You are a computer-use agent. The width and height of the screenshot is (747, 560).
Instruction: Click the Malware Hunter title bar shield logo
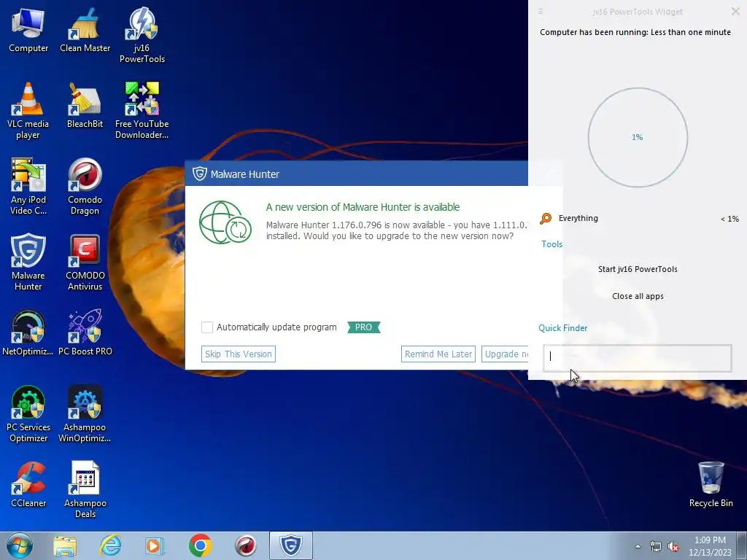point(200,174)
